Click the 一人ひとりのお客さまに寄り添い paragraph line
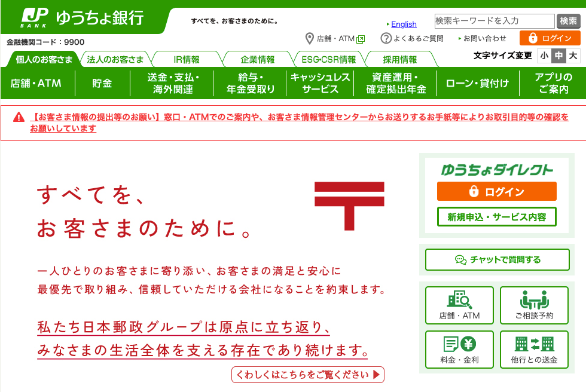 (x=189, y=271)
